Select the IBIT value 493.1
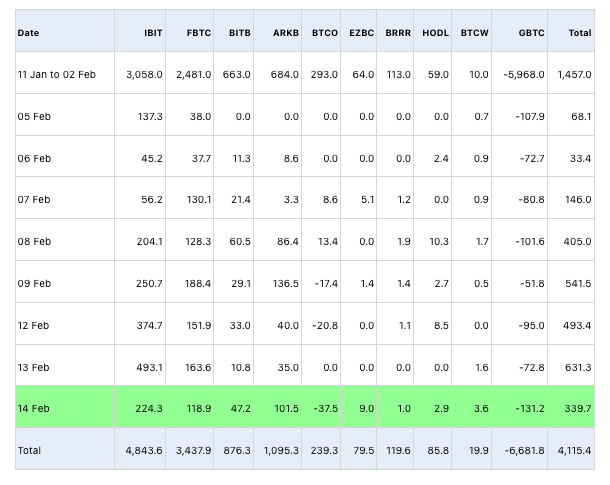Screen dimensions: 610x485 (x=149, y=368)
